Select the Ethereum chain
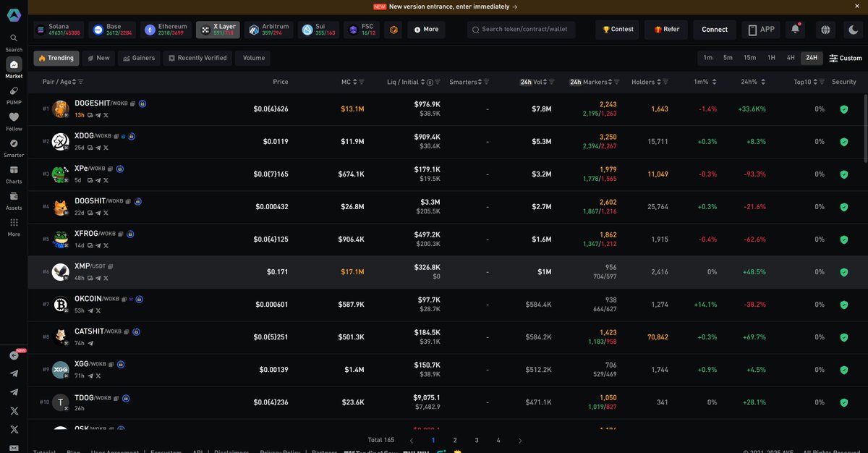Image resolution: width=868 pixels, height=453 pixels. [166, 30]
